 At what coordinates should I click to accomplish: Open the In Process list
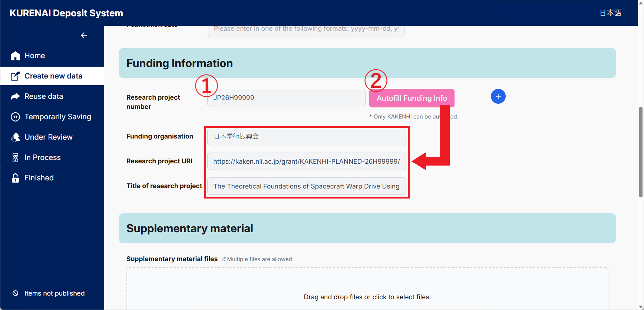(x=52, y=157)
